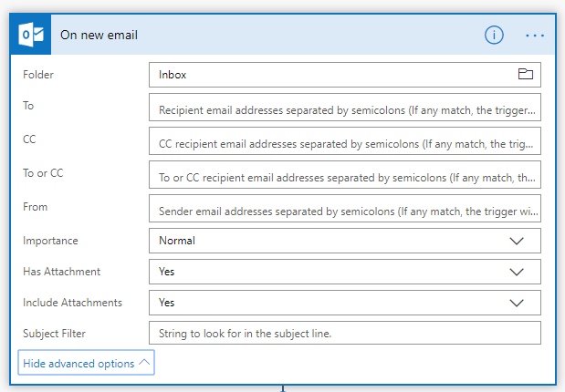The image size is (565, 392).
Task: Collapse section via Hide advanced options text
Action: point(78,363)
